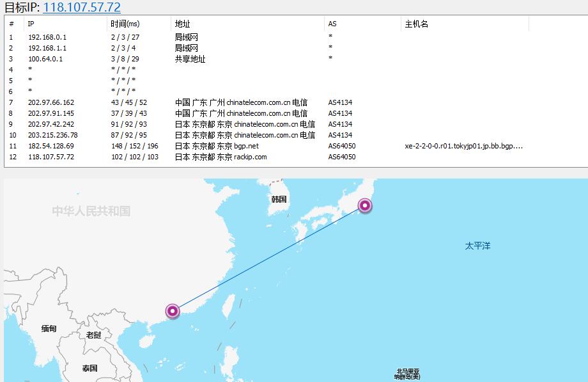Click address 日本 东京都 东京 bgp.net
588x382 pixels.
[217, 146]
